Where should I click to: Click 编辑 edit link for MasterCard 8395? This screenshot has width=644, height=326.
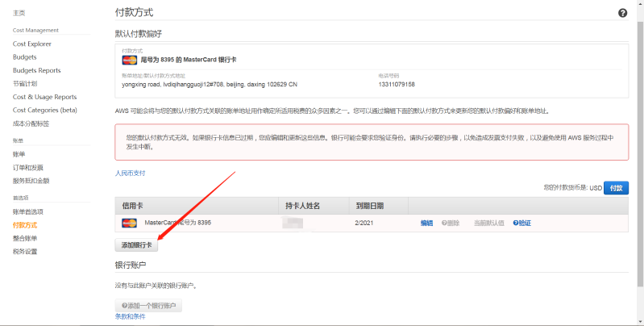click(426, 223)
